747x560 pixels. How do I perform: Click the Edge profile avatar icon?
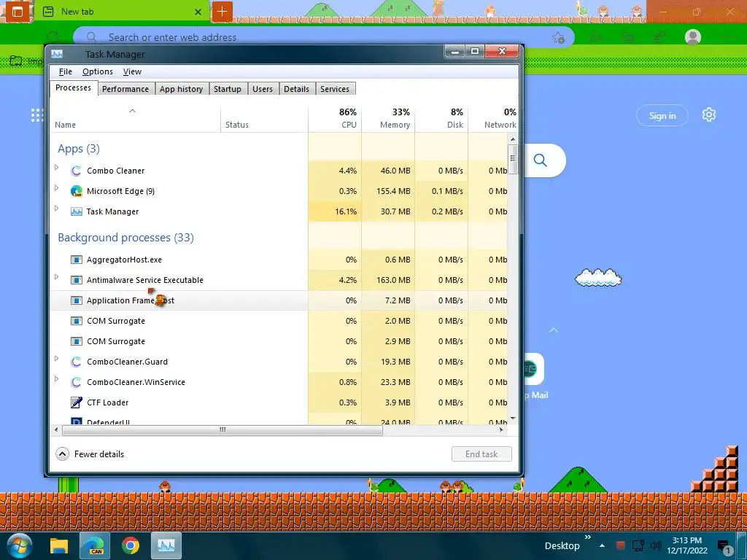(x=693, y=37)
